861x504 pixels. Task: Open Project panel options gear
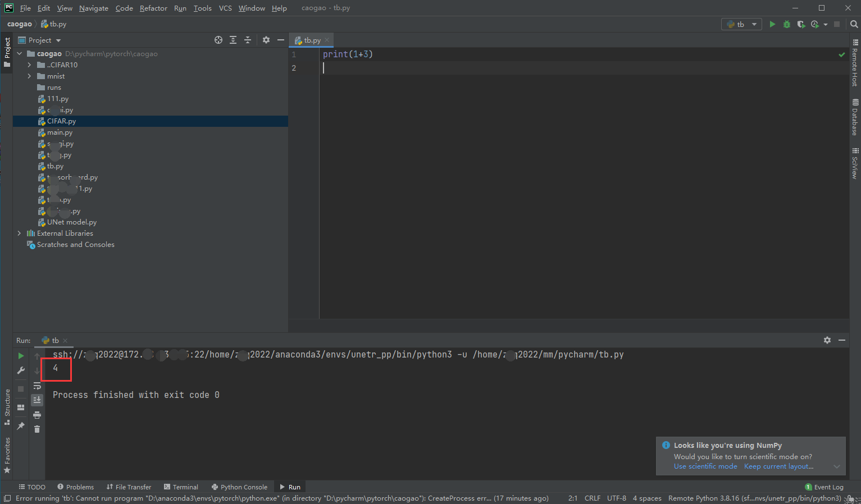tap(266, 40)
